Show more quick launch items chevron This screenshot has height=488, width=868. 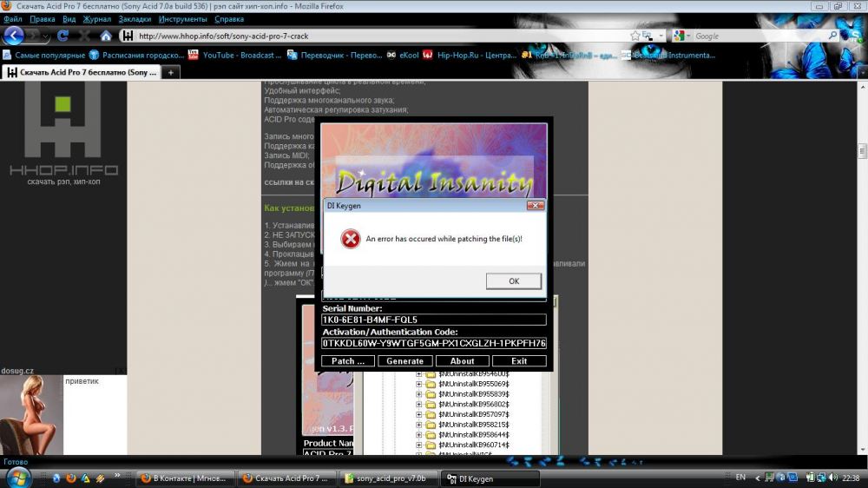[x=117, y=476]
